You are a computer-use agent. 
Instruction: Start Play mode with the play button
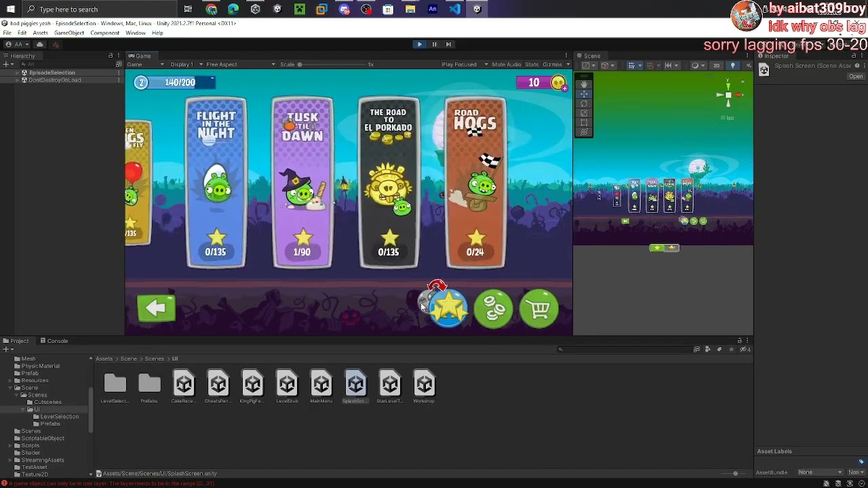[x=419, y=44]
